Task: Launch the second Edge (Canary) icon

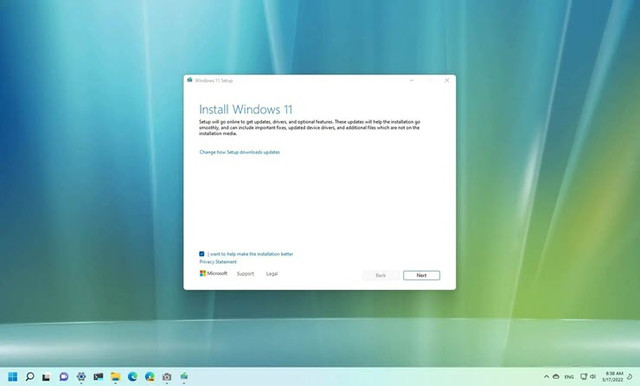Action: click(x=150, y=377)
